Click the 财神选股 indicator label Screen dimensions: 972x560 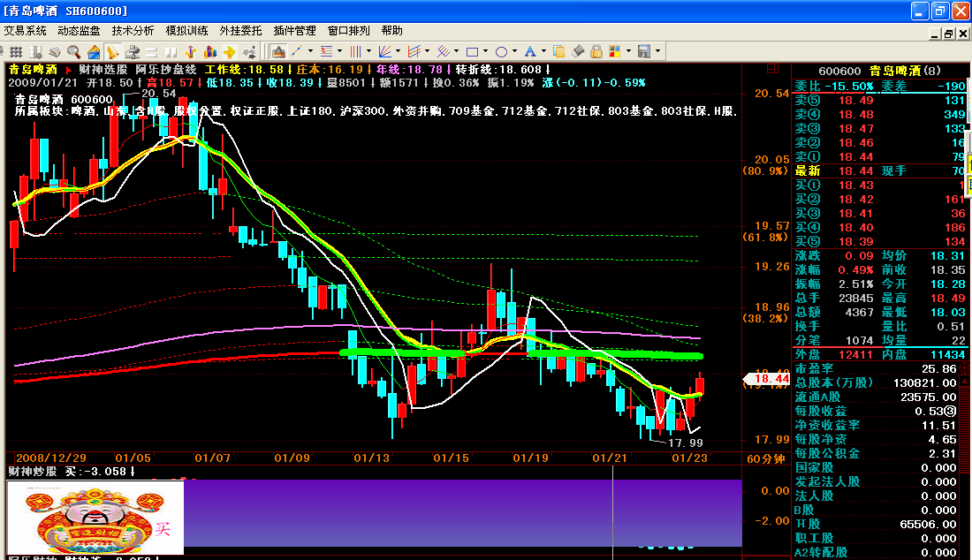pos(103,70)
